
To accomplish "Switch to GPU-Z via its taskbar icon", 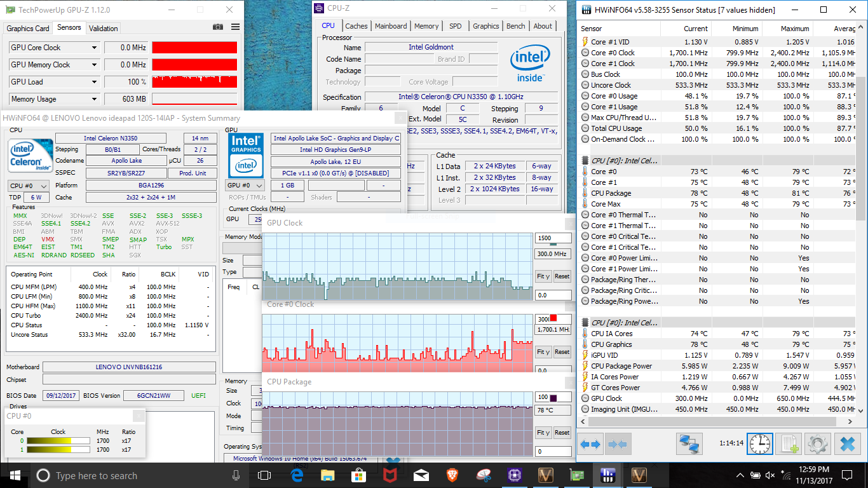I will (x=576, y=475).
